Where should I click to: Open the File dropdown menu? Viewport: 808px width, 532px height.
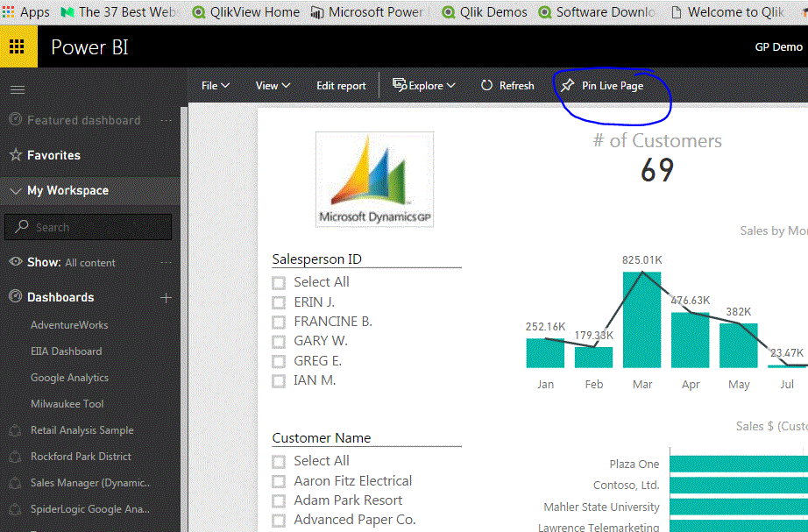215,85
